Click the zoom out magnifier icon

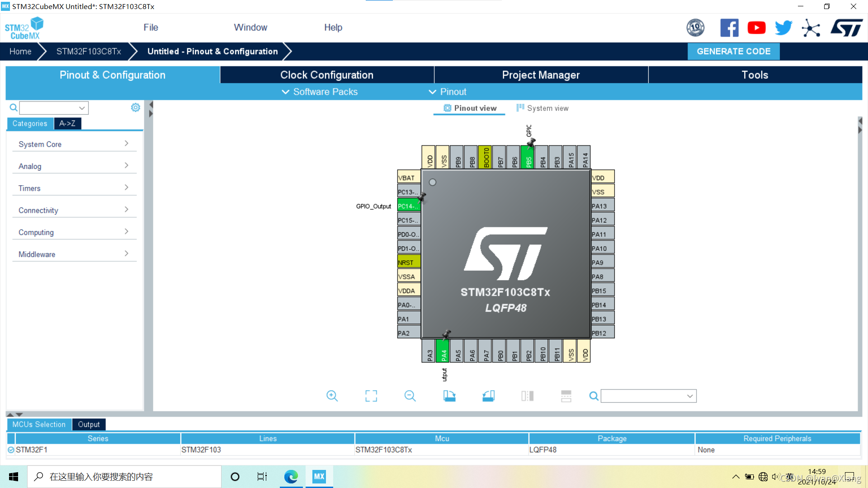[410, 396]
